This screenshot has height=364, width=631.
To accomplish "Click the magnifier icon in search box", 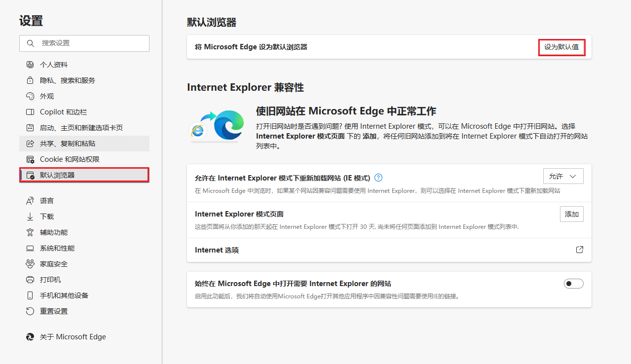I will (x=30, y=43).
